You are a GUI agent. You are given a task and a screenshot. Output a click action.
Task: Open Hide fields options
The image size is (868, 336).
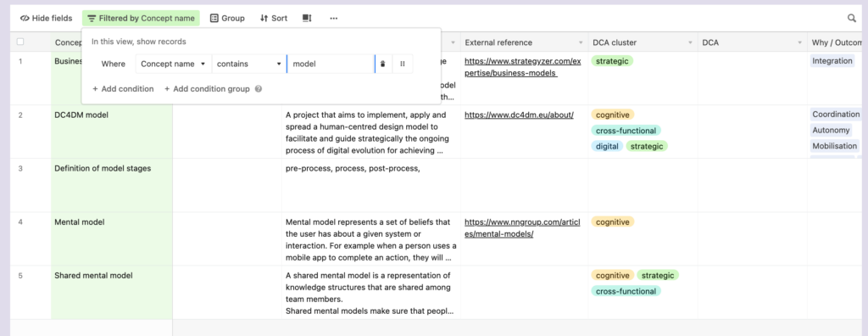pos(46,19)
